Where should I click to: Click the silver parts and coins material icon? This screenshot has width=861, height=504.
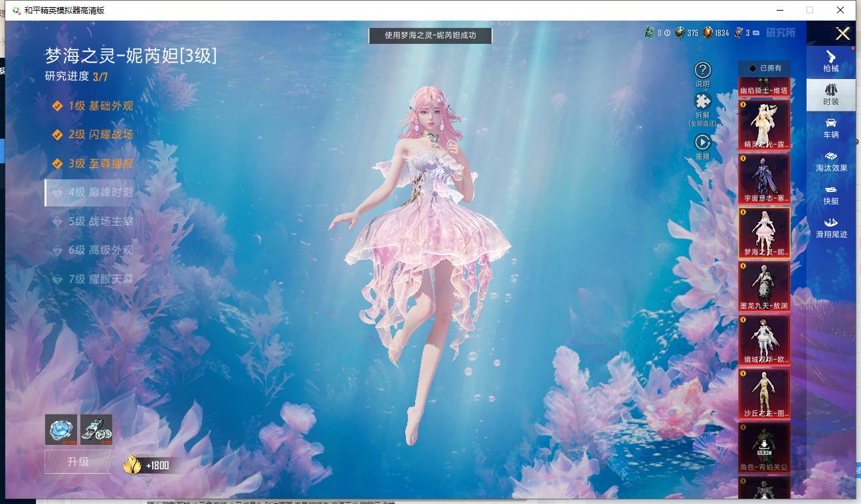coord(96,430)
